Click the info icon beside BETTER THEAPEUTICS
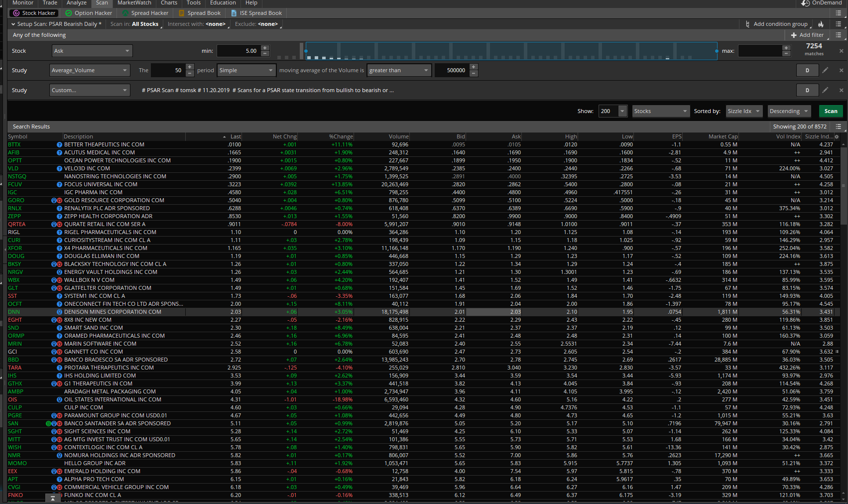848x504 pixels. [x=60, y=144]
